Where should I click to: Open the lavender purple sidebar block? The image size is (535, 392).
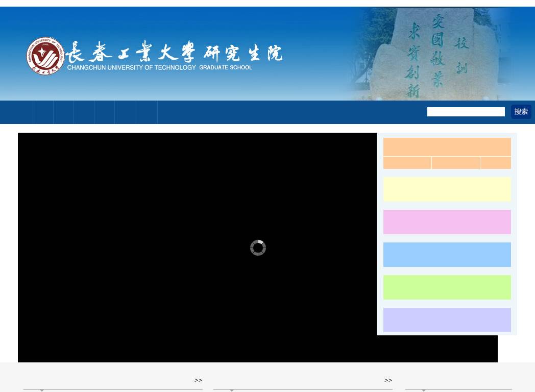(447, 320)
